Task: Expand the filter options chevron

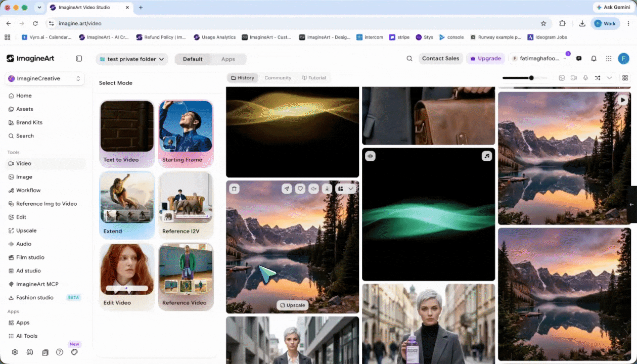Action: [609, 78]
